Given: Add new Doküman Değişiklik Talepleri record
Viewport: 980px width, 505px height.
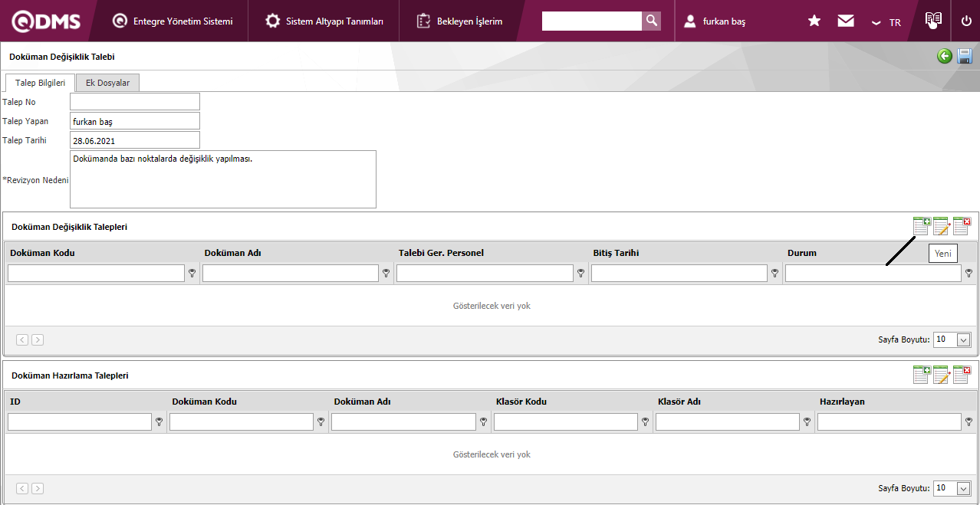Looking at the screenshot, I should pos(921,226).
